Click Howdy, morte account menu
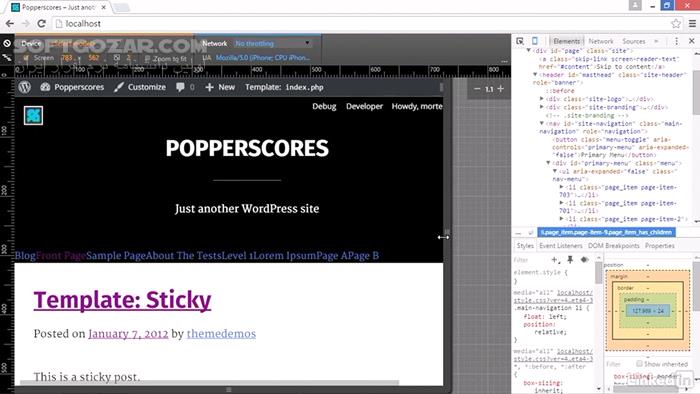 tap(417, 106)
